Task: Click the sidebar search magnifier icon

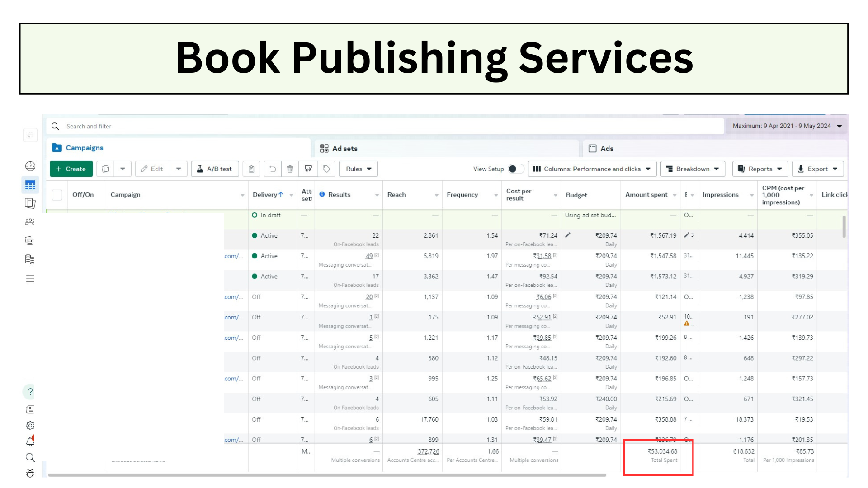Action: coord(30,458)
